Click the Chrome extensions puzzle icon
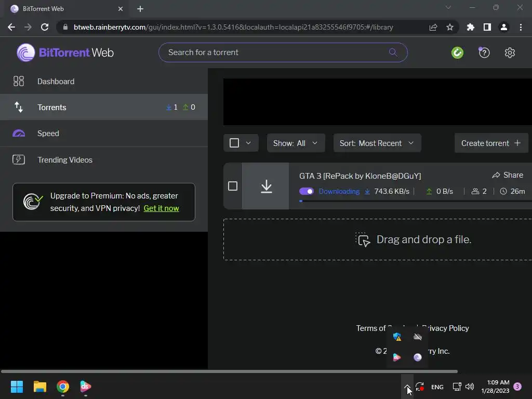 (x=470, y=27)
